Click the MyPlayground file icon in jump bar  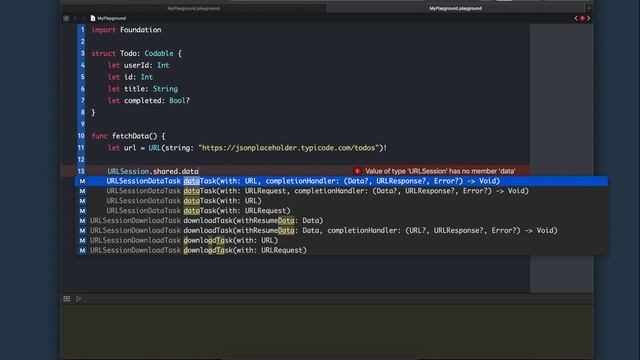93,18
